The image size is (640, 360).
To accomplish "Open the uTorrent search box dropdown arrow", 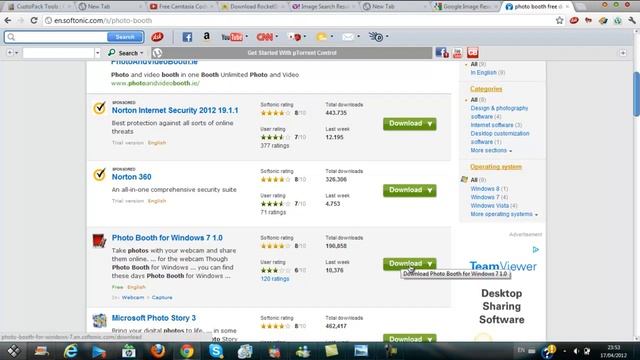I will pos(97,53).
